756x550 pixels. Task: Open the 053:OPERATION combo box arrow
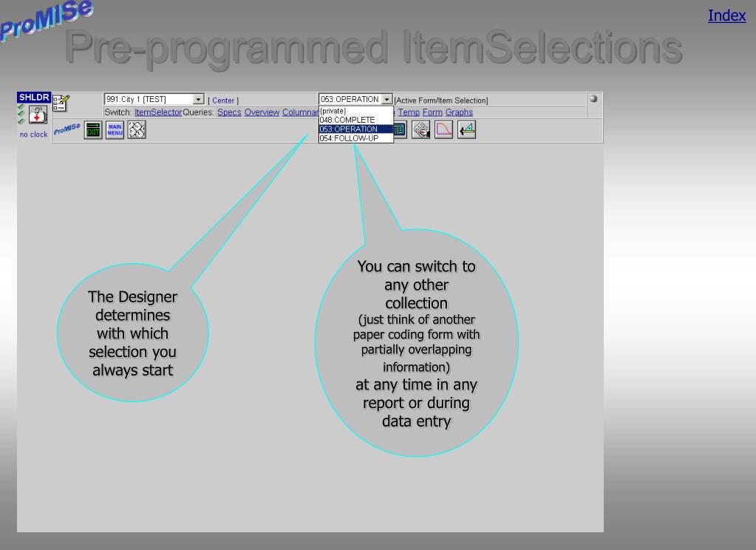(386, 99)
